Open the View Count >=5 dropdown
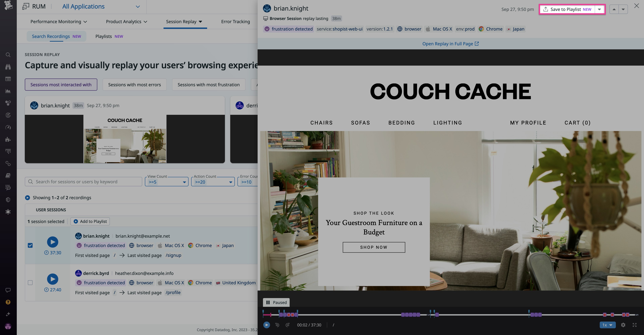Image resolution: width=644 pixels, height=335 pixels. click(167, 182)
